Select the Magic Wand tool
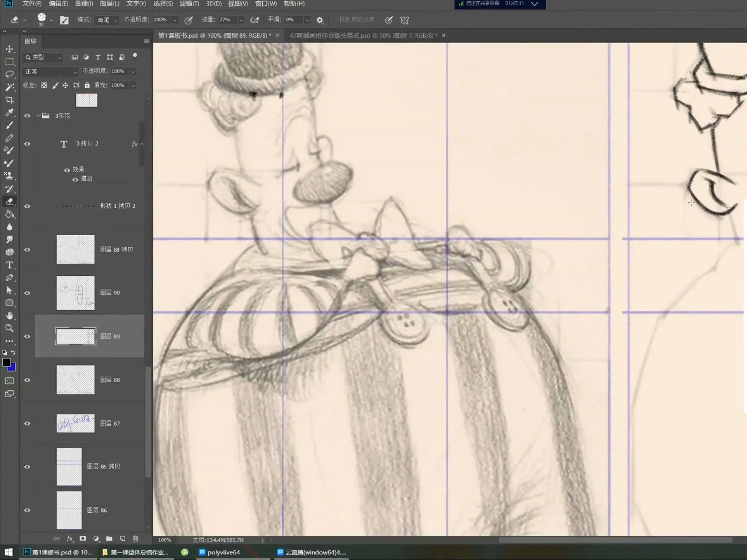This screenshot has height=560, width=747. tap(9, 87)
